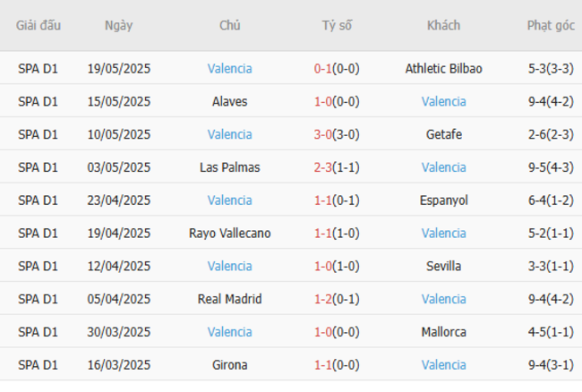Click the Athletic Bilbao team name
582x392 pixels.
[x=443, y=68]
